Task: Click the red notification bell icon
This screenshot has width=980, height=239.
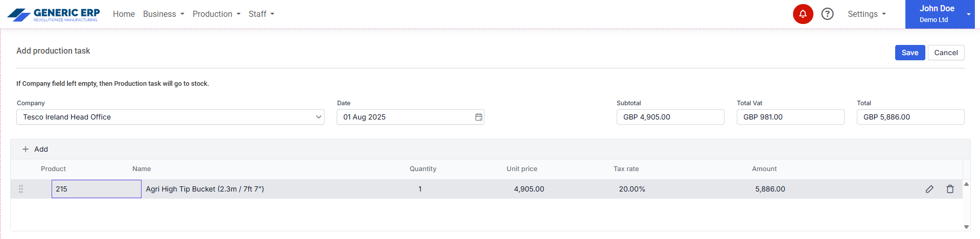Action: click(803, 14)
